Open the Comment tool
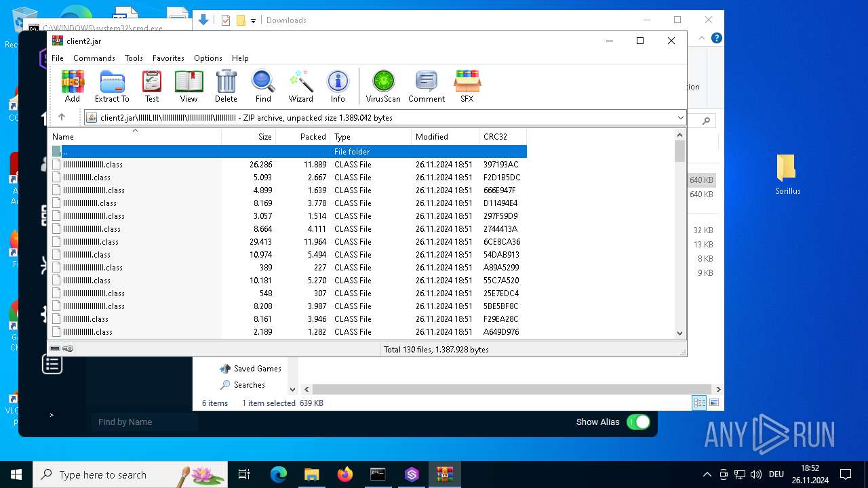Screen dimensions: 868x488 click(427, 86)
